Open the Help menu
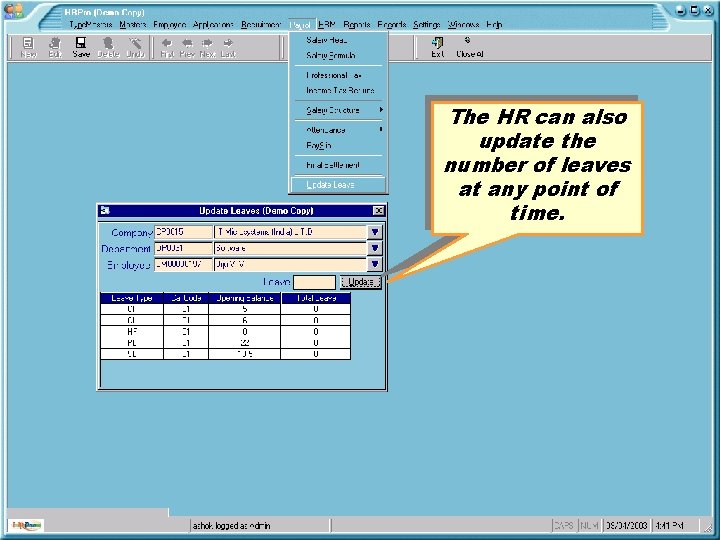Screen dimensions: 720x540 [x=494, y=24]
